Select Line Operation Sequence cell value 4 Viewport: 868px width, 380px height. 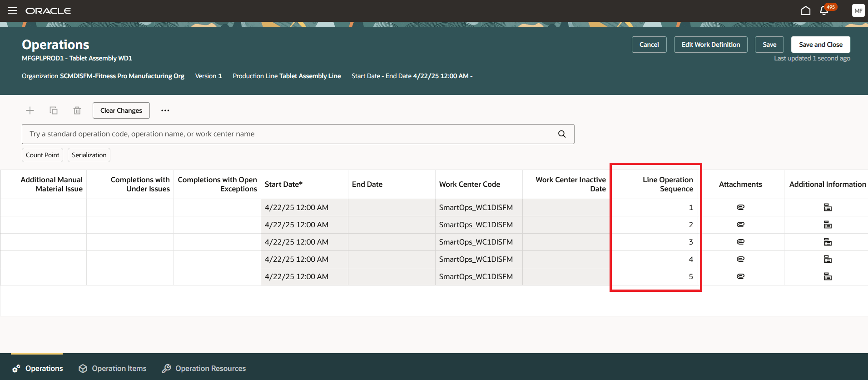pos(653,259)
